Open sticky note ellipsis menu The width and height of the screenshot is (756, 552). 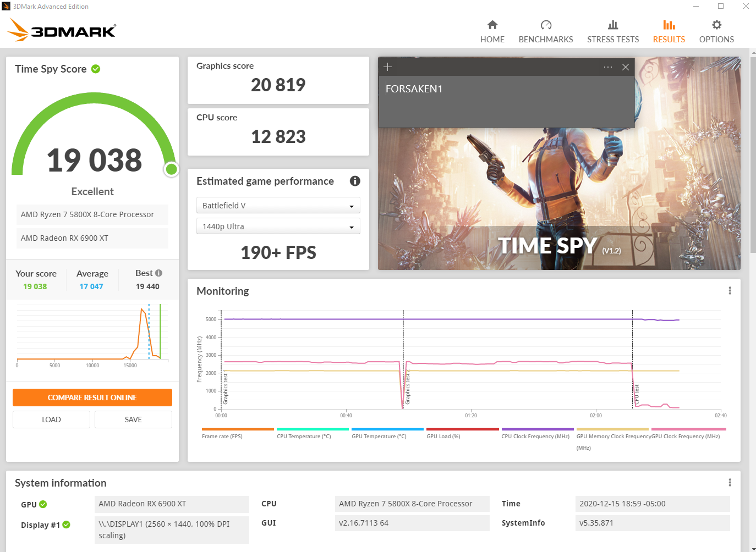point(607,67)
